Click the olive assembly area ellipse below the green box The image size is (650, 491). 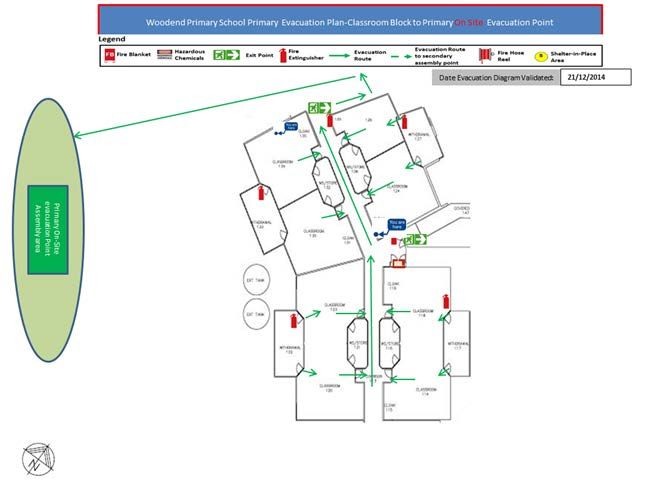tap(48, 319)
